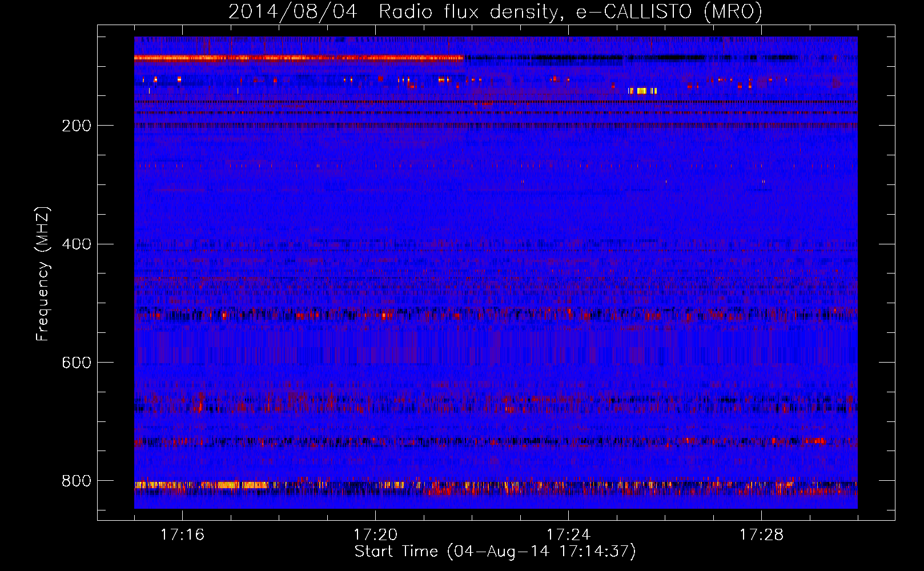Click the yellow band near 800 MHz left
The image size is (924, 571).
click(x=201, y=485)
